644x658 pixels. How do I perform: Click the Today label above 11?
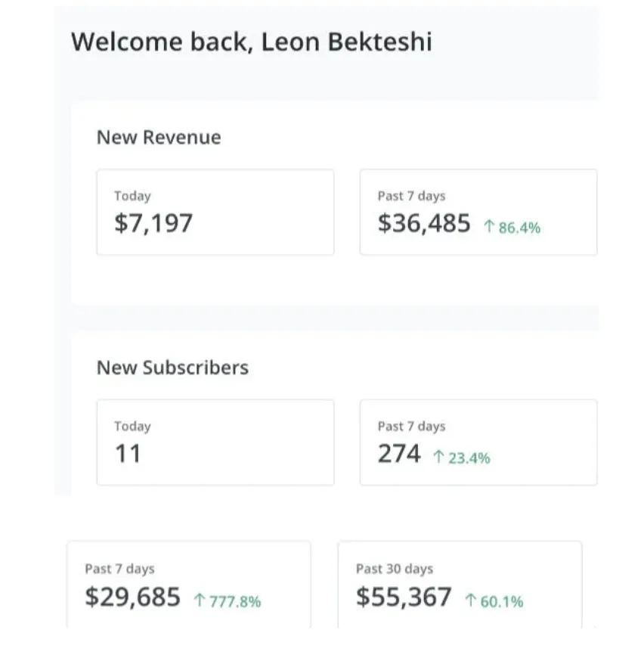[x=132, y=427]
